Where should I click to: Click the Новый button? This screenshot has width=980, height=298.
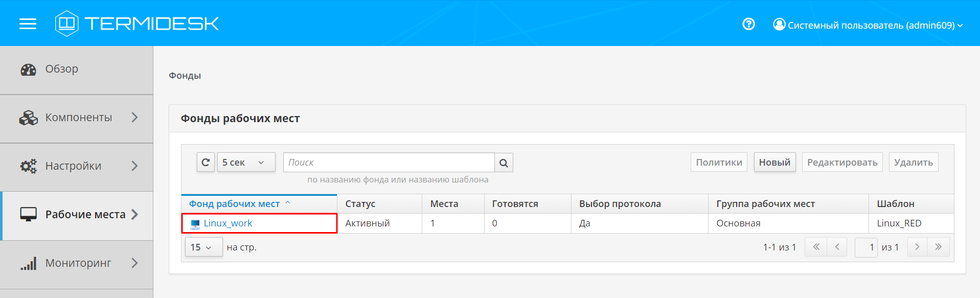point(774,163)
